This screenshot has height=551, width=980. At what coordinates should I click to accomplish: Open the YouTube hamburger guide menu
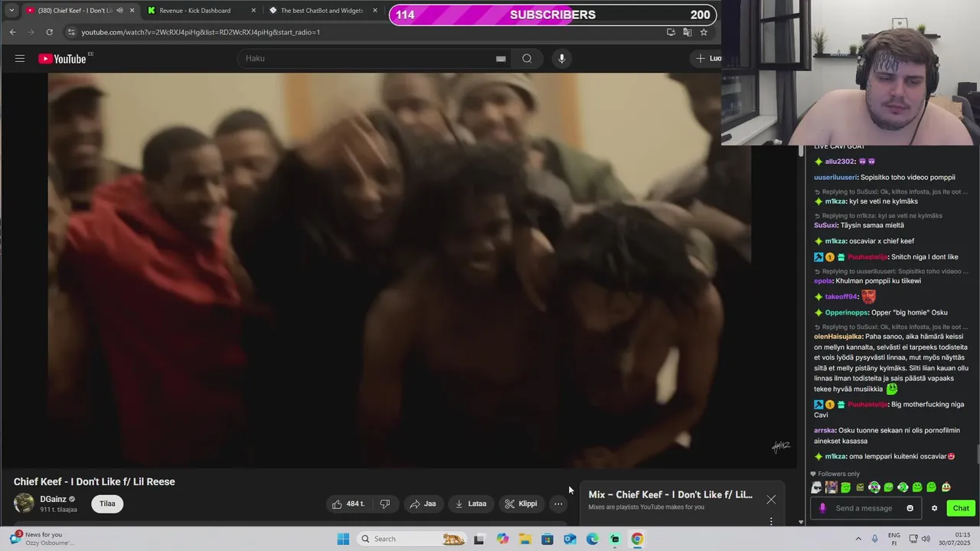pyautogui.click(x=20, y=58)
